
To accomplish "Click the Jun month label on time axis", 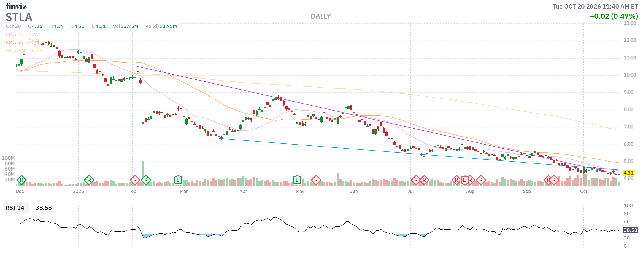I will pos(354,192).
